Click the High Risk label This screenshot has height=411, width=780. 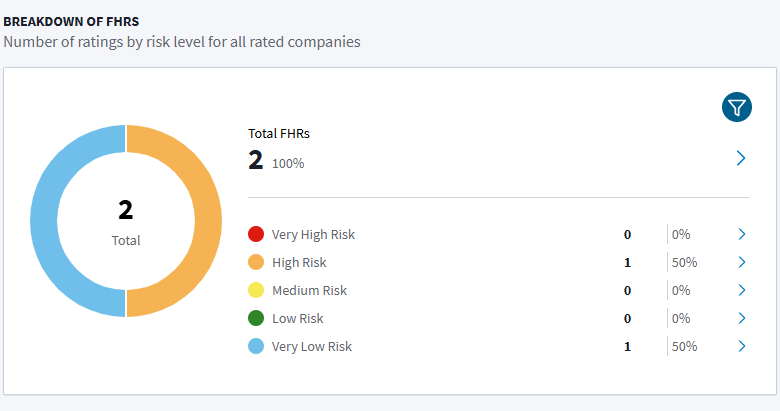[x=299, y=262]
